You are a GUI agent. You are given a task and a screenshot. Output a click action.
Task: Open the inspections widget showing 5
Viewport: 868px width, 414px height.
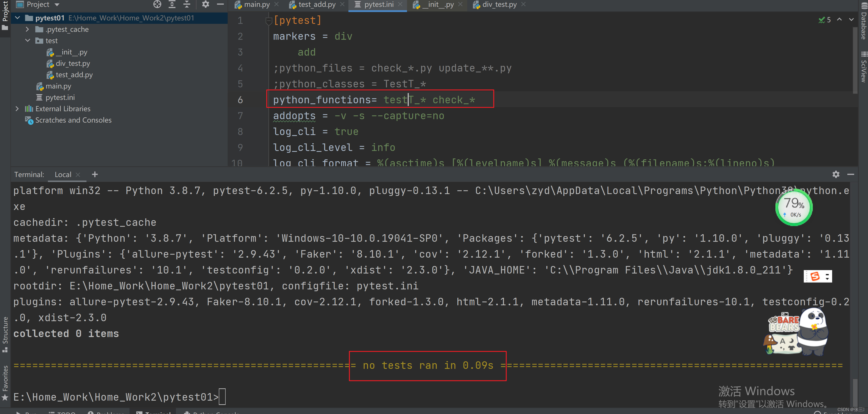coord(825,20)
